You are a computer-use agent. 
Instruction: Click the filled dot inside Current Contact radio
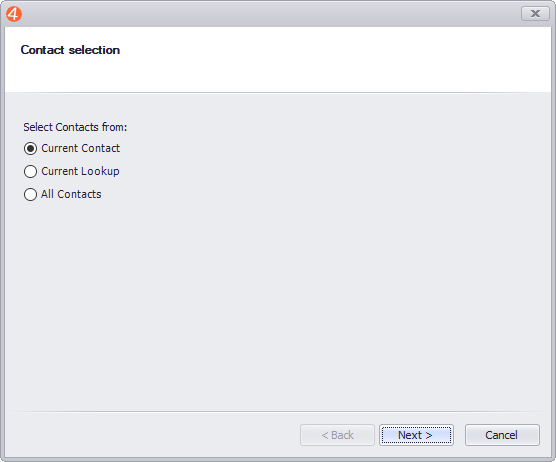30,149
